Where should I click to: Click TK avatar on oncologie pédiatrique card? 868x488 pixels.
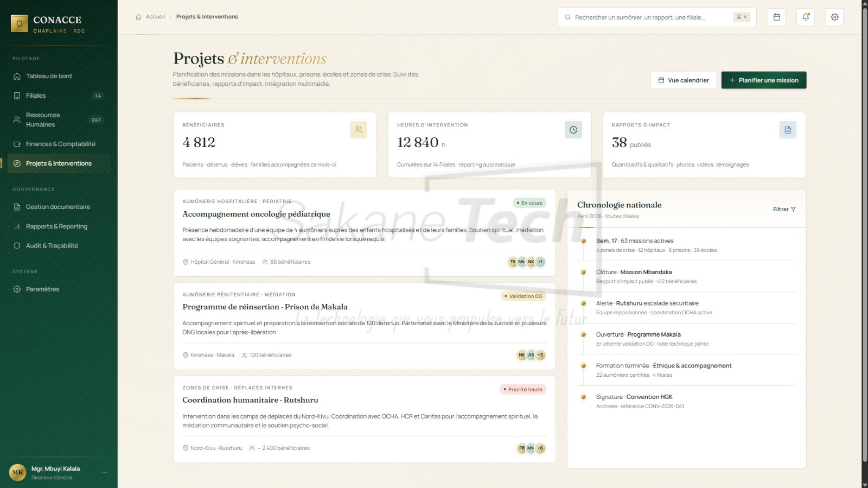513,262
